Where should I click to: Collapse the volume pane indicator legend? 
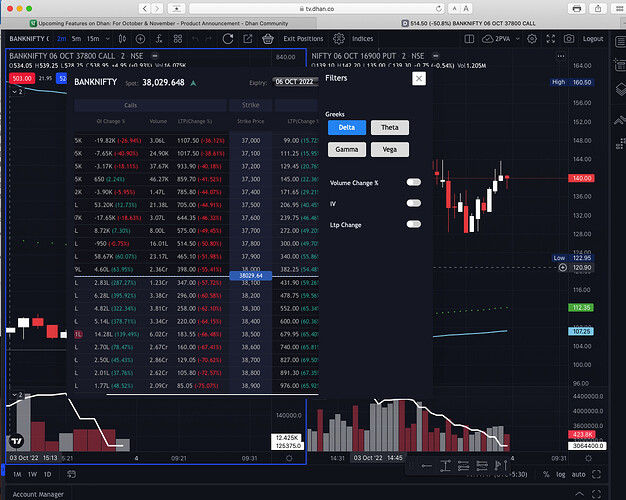(17, 395)
